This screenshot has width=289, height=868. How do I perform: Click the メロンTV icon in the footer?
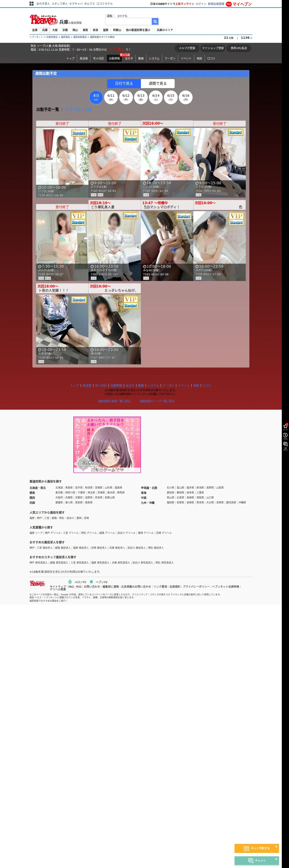[70, 582]
